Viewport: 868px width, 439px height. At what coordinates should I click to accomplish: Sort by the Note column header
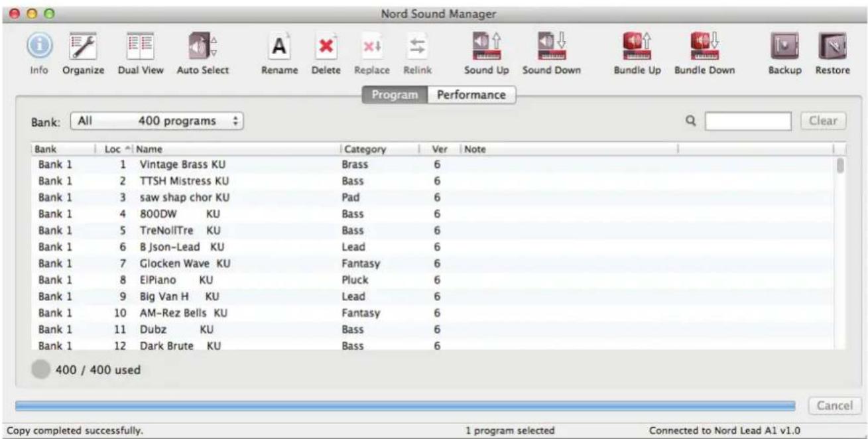569,150
